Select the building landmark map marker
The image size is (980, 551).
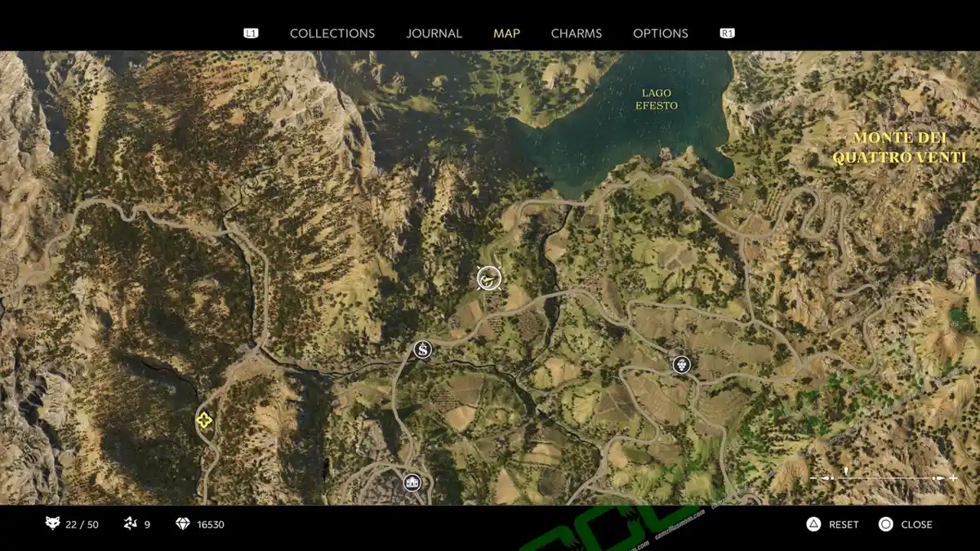412,482
